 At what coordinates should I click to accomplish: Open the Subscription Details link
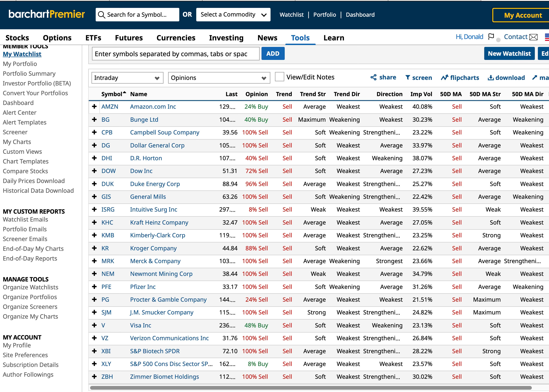coord(31,365)
